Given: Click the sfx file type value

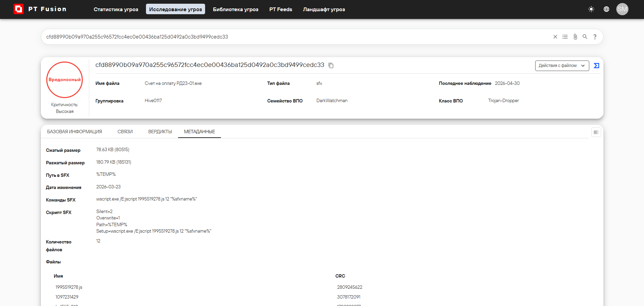Looking at the screenshot, I should [x=319, y=83].
